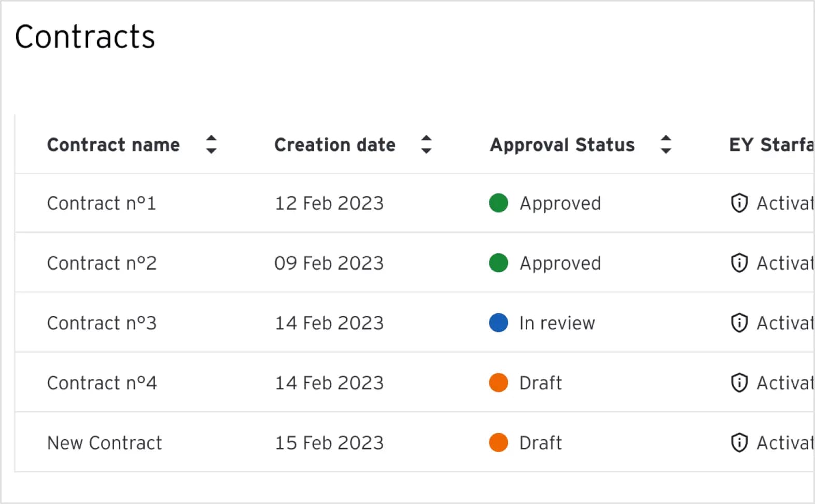
Task: Open Contract n°2 entry
Action: 102,263
